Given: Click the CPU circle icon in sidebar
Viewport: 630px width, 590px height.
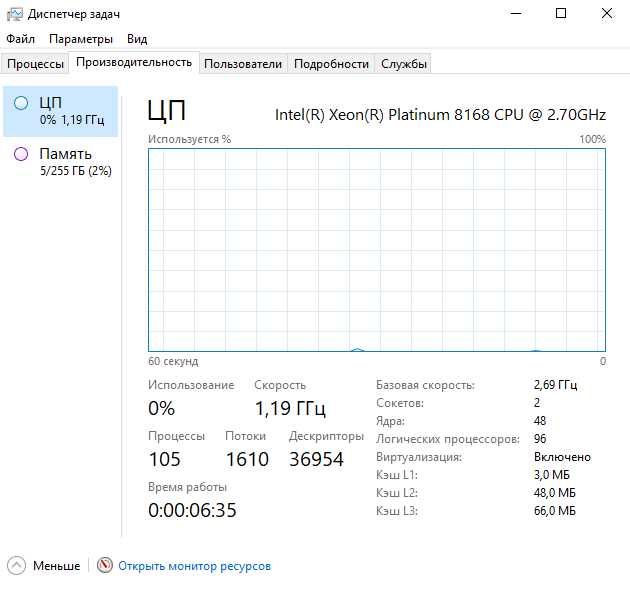Looking at the screenshot, I should pyautogui.click(x=21, y=103).
